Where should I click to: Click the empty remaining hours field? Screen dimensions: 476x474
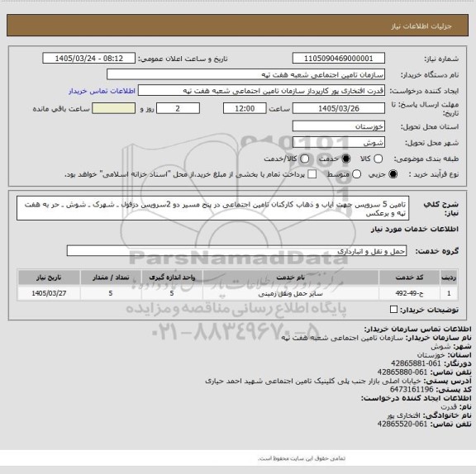click(113, 108)
